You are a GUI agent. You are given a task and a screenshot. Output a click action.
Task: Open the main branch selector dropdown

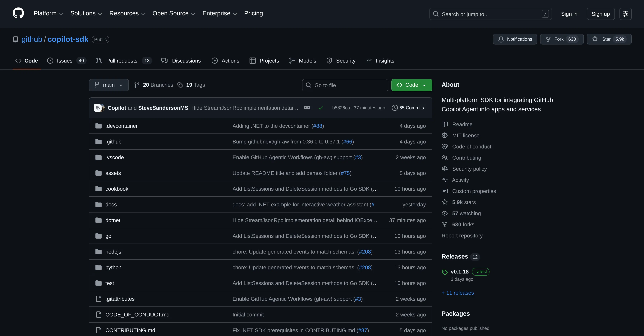[x=108, y=85]
